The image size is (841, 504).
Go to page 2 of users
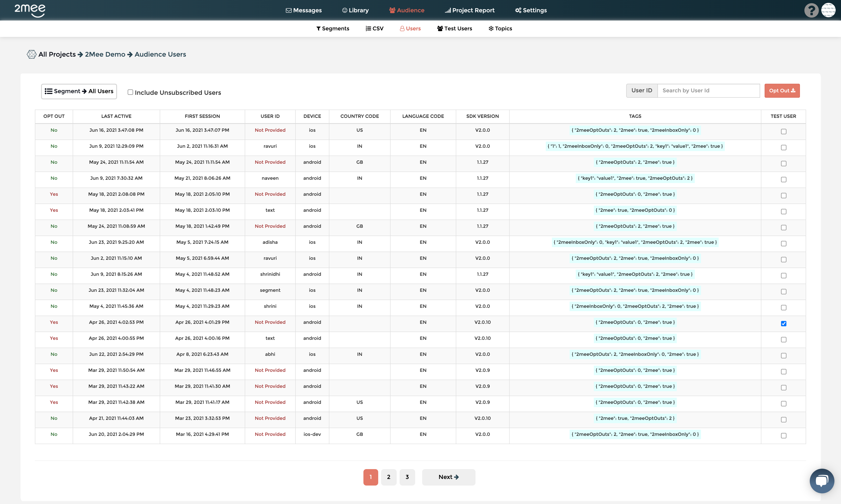pos(388,477)
